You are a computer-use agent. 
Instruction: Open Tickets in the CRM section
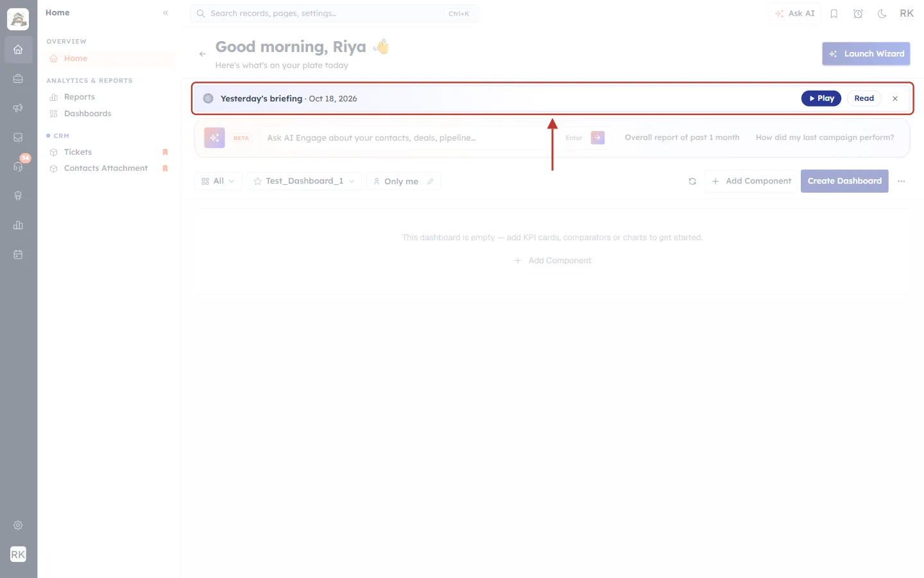point(78,152)
